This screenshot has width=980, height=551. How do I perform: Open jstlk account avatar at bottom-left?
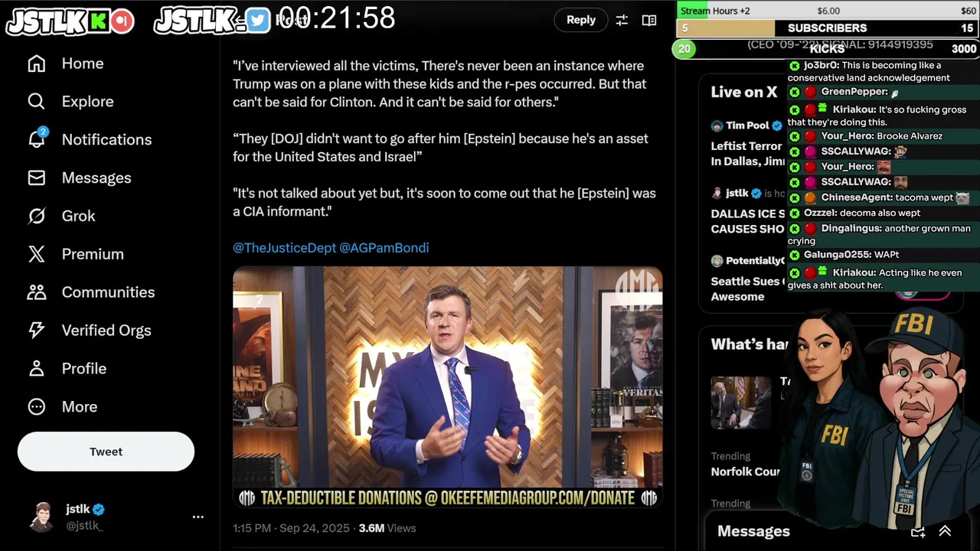pos(42,517)
